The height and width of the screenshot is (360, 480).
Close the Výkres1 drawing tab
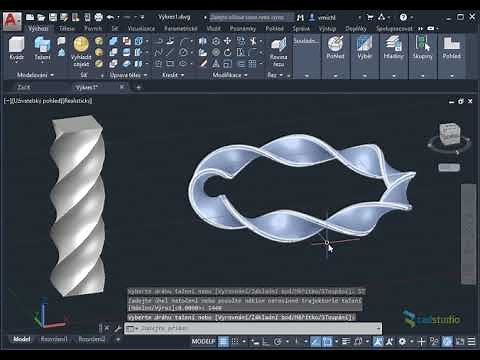[x=122, y=87]
